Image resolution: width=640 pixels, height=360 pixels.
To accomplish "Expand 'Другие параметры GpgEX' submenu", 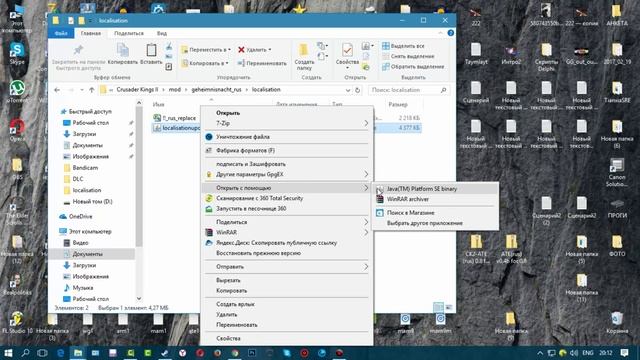I will (287, 174).
